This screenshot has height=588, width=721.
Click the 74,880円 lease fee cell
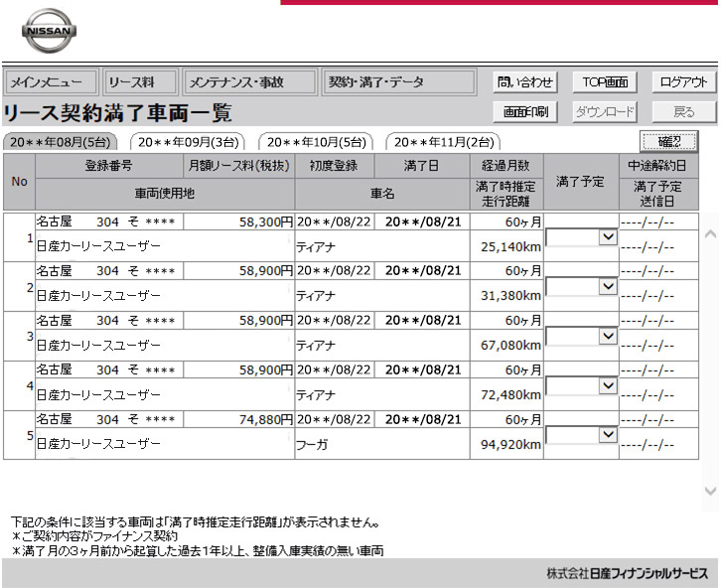(x=238, y=419)
